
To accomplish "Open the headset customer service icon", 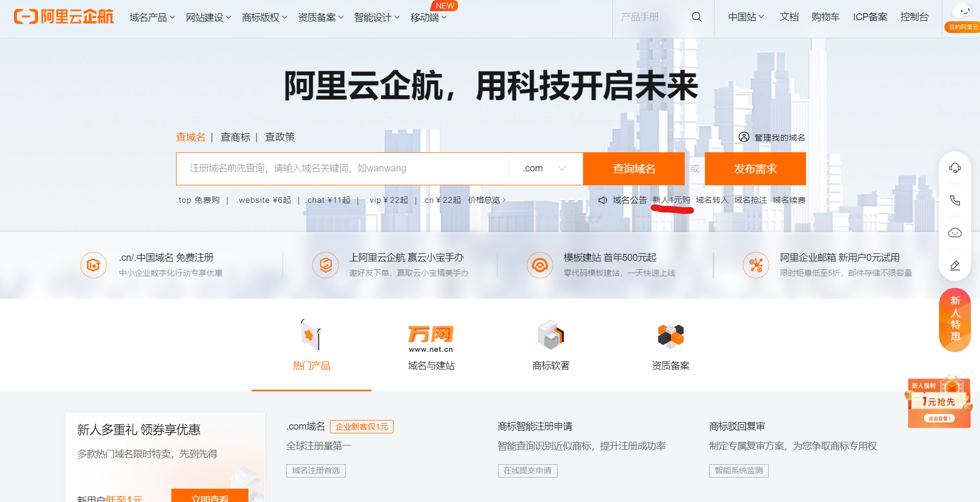I will (955, 168).
